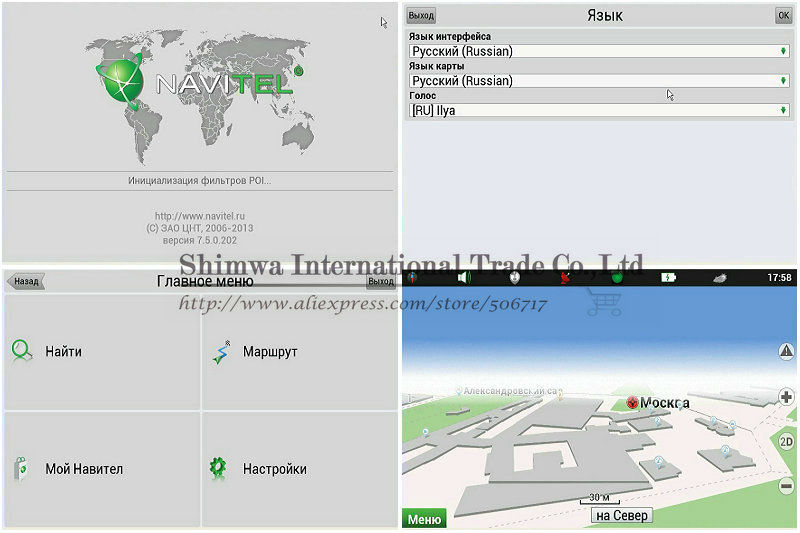The image size is (800, 533).
Task: Click the magnifier icon beside Найти
Action: (x=21, y=350)
